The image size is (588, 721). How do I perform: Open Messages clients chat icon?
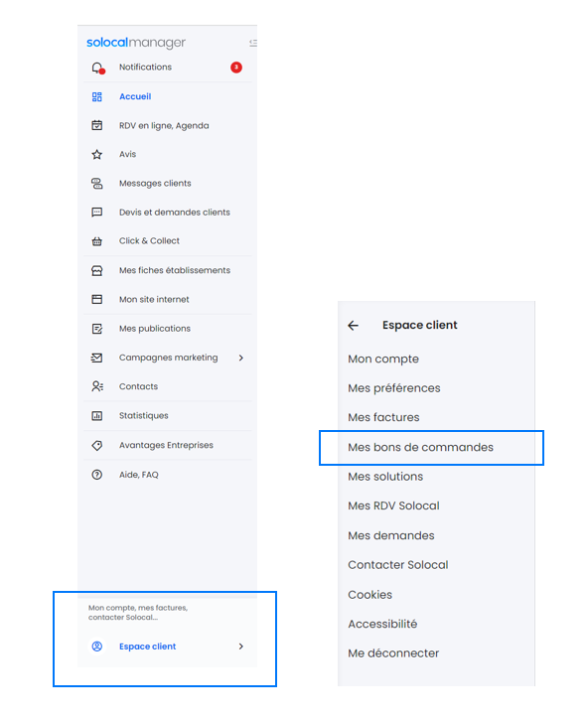click(x=97, y=184)
